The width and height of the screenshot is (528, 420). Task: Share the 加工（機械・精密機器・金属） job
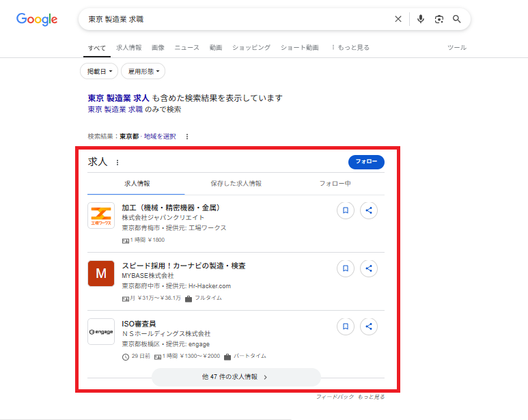point(369,210)
